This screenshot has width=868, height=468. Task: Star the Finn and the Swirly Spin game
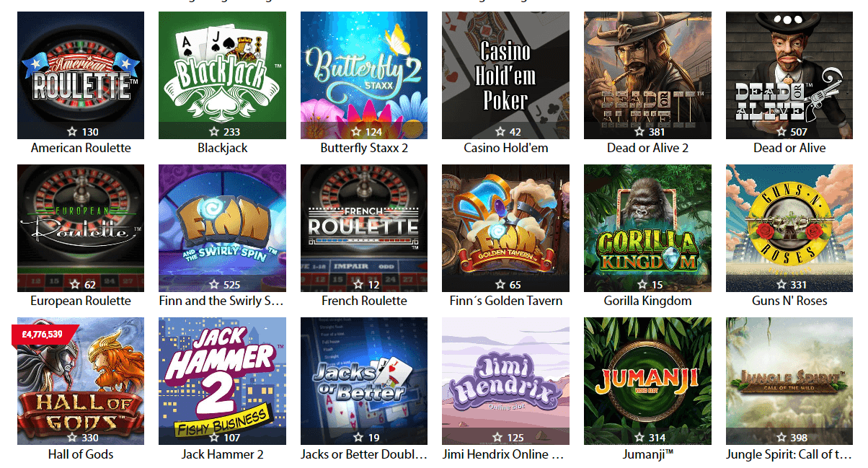coord(214,285)
